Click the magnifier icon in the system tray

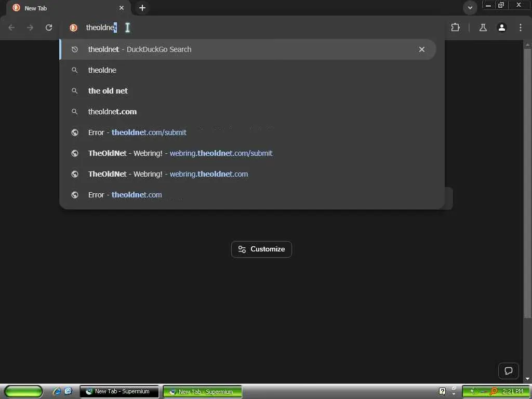coord(494,392)
